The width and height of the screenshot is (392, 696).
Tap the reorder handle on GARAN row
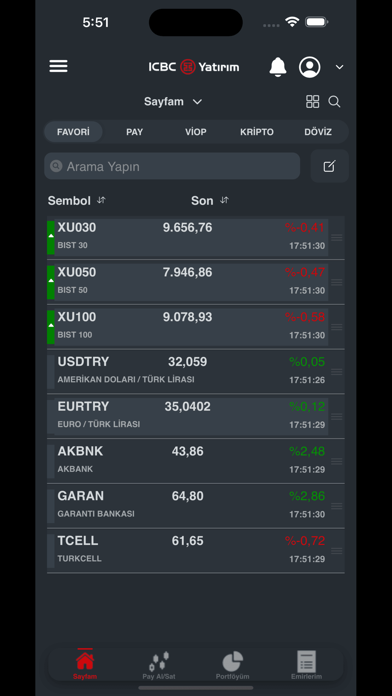point(337,506)
